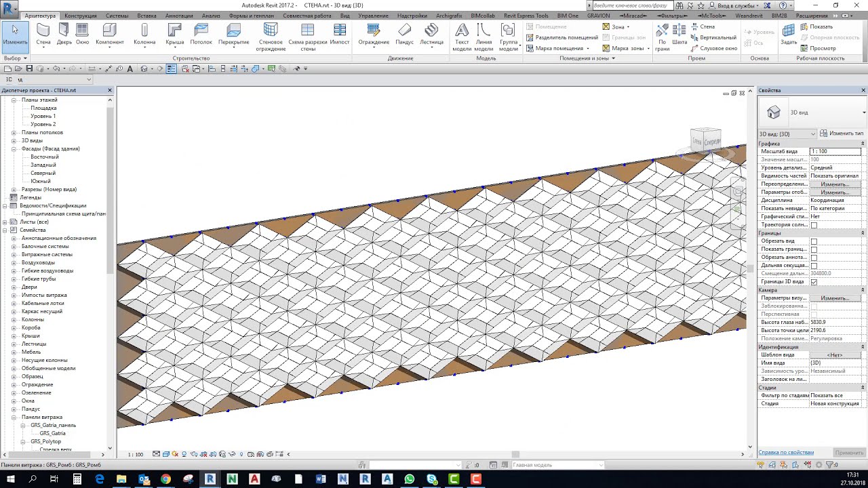
Task: Expand the Двери family node
Action: [14, 287]
